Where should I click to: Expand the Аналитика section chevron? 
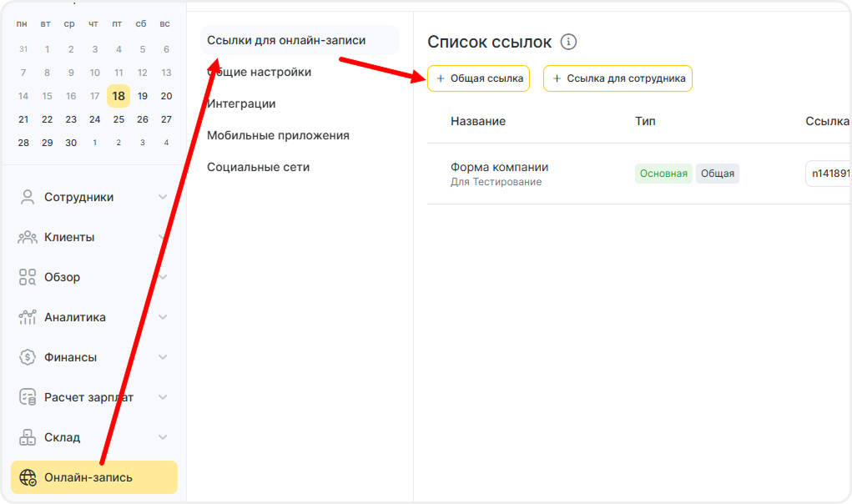(163, 317)
